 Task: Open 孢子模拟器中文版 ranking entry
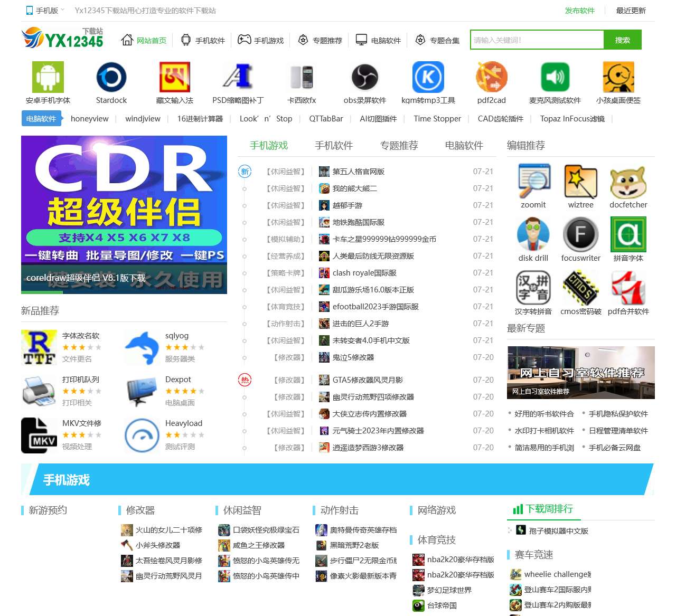(x=558, y=531)
